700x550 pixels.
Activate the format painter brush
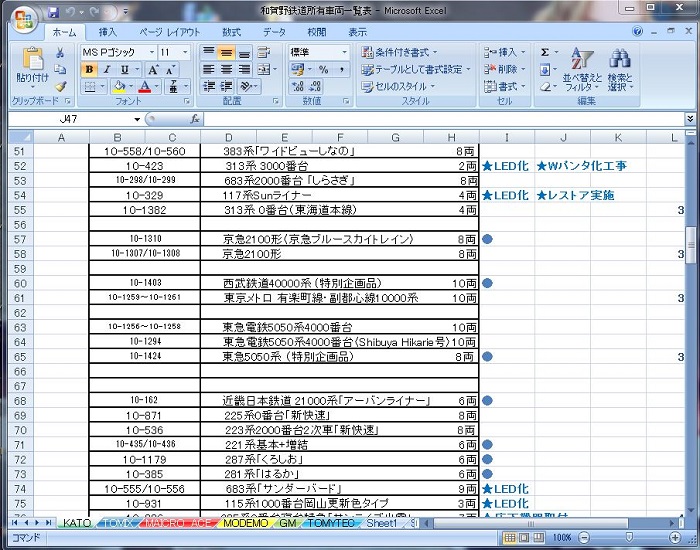coord(60,86)
